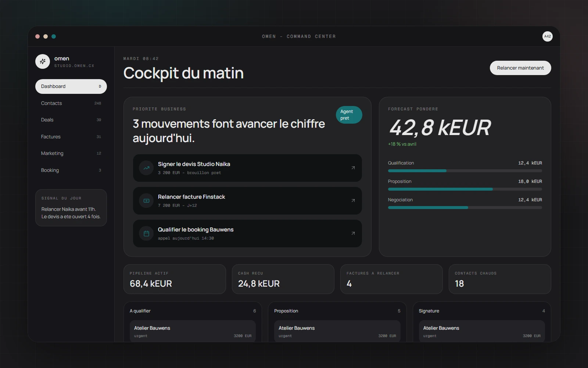The height and width of the screenshot is (368, 588).
Task: Click the trend icon beside Signer le devis
Action: [x=146, y=168]
